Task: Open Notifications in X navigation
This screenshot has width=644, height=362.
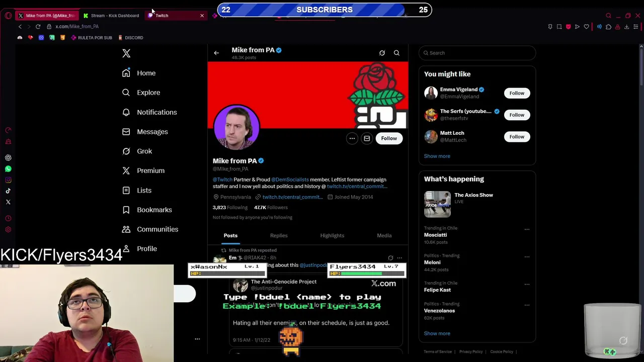Action: [x=149, y=112]
